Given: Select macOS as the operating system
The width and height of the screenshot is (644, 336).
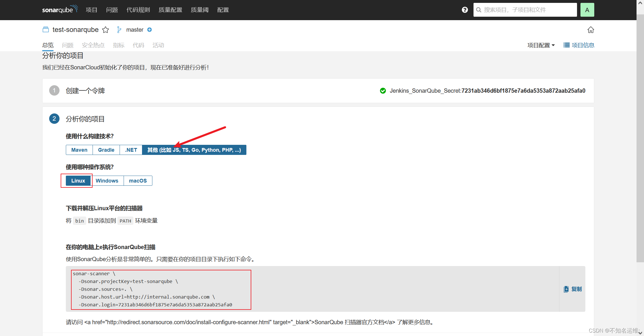Looking at the screenshot, I should click(x=138, y=181).
